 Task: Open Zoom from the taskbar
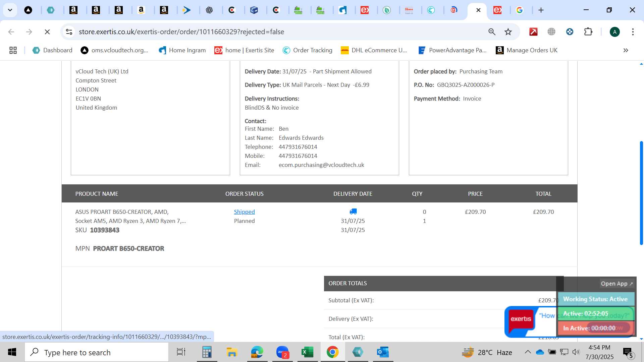tap(282, 352)
